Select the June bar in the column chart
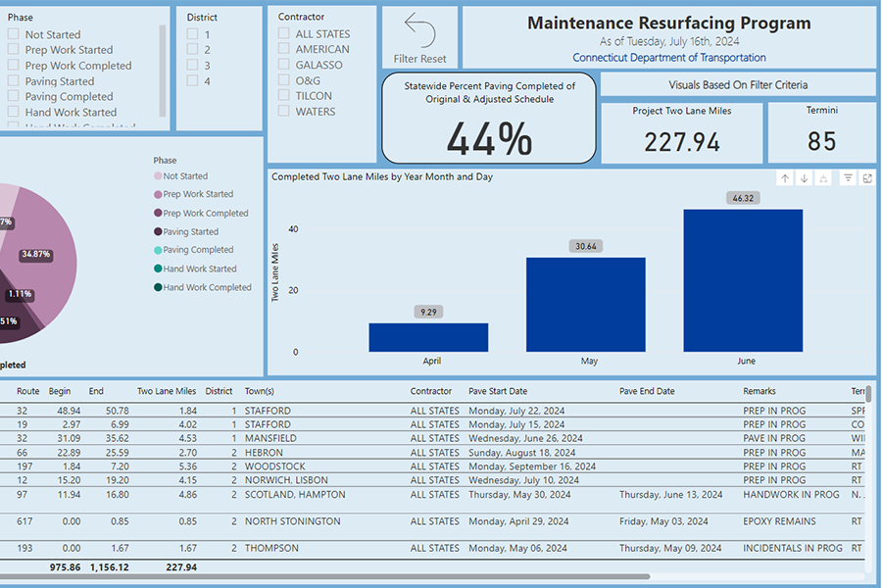The height and width of the screenshot is (588, 882). [745, 277]
